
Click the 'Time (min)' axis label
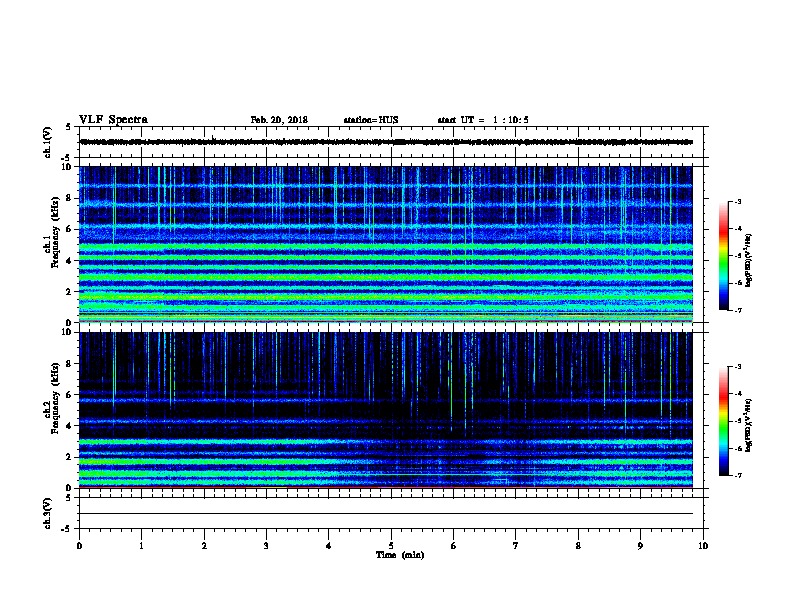[x=400, y=555]
